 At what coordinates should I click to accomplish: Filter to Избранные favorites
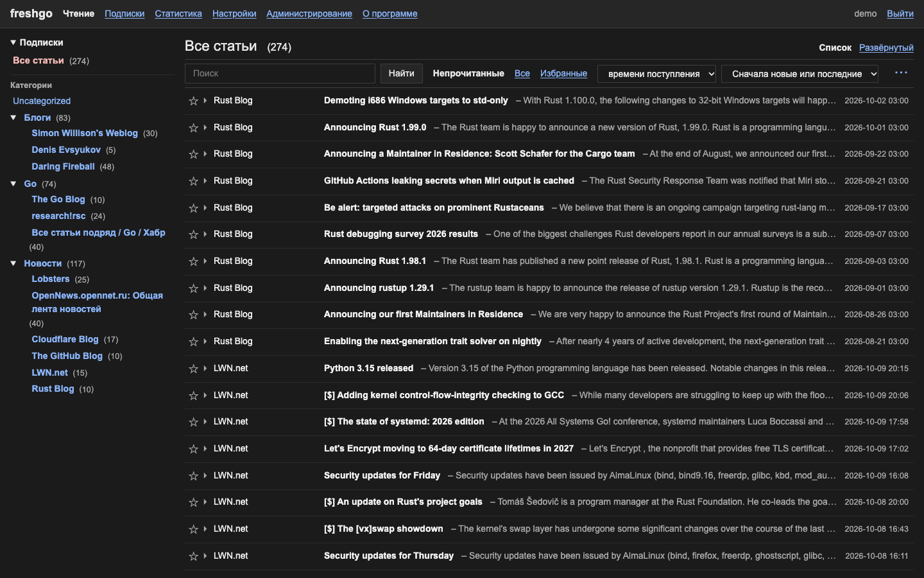[563, 73]
